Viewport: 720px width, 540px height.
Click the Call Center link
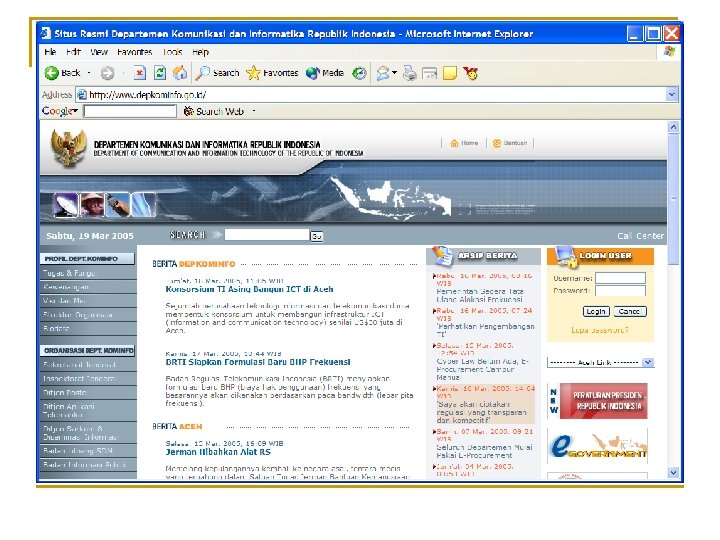pos(641,236)
